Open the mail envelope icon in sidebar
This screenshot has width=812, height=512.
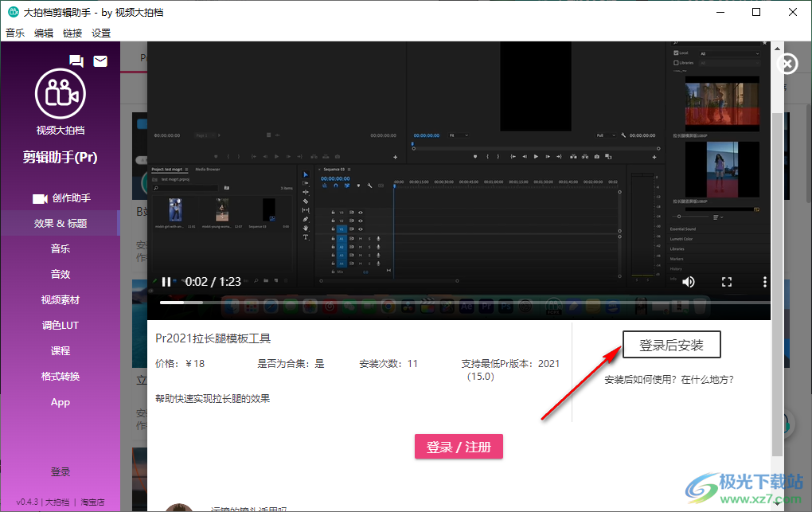tap(100, 61)
